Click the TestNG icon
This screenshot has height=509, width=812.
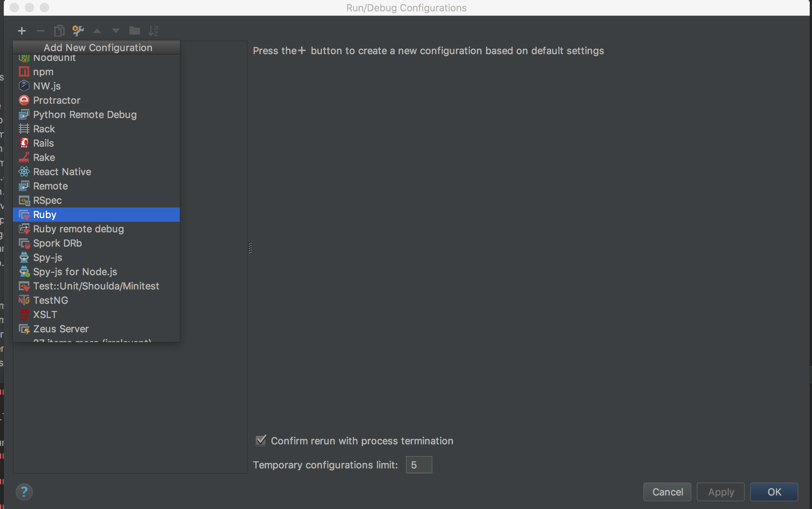tap(24, 300)
